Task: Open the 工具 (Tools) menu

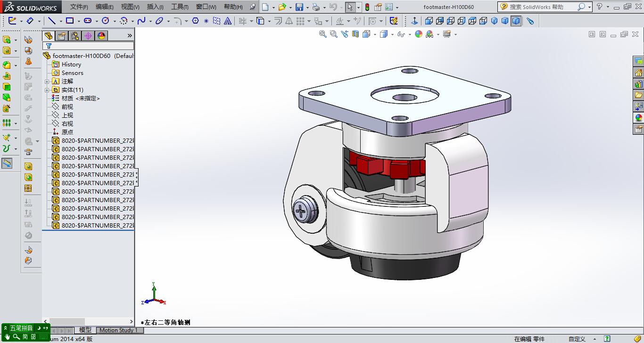Action: [179, 7]
